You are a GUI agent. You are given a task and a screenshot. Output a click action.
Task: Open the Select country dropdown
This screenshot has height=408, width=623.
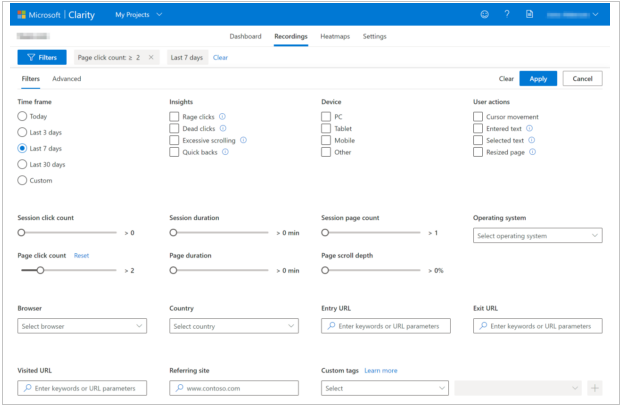[x=234, y=326]
